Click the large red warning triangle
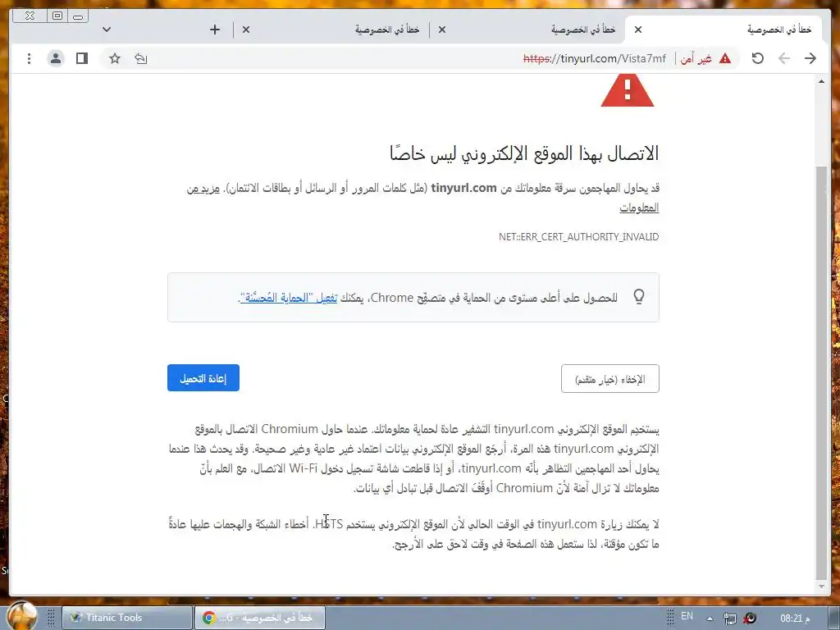This screenshot has width=840, height=630. pos(628,90)
